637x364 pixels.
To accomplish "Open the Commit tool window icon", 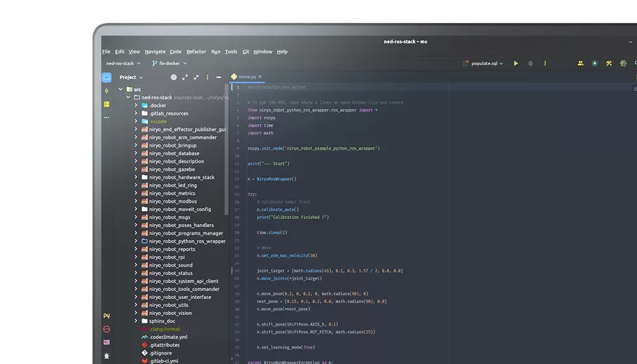I will pos(106,91).
